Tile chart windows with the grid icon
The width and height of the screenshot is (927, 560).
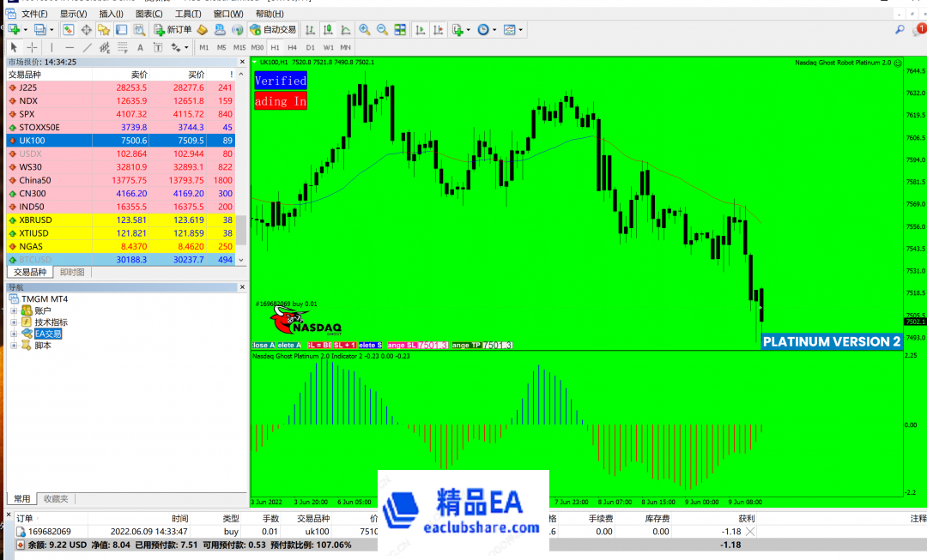pyautogui.click(x=400, y=29)
